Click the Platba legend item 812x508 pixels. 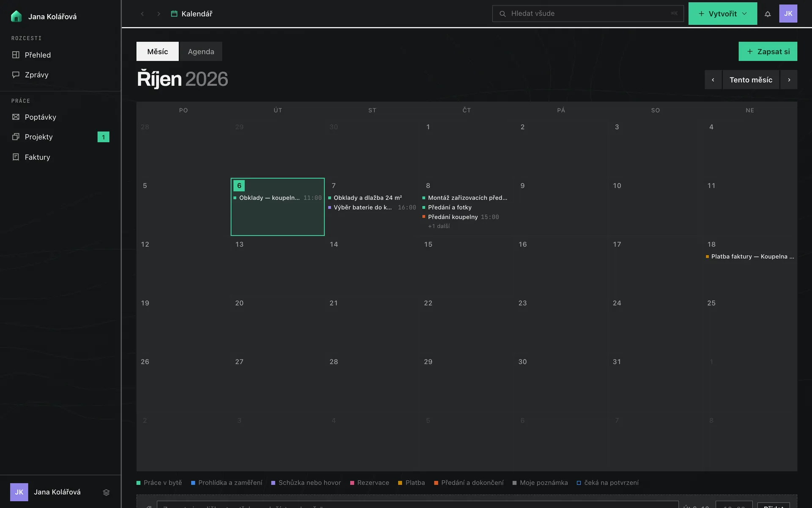tap(411, 483)
